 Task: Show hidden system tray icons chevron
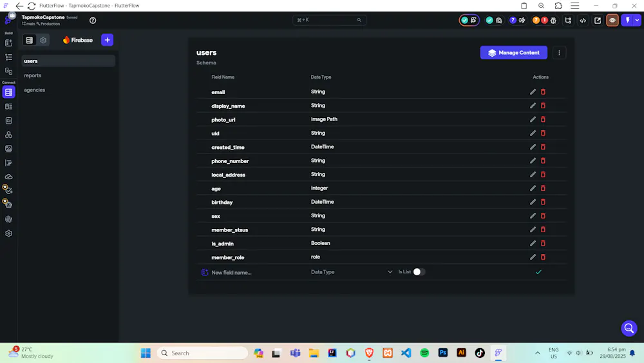coord(537,353)
